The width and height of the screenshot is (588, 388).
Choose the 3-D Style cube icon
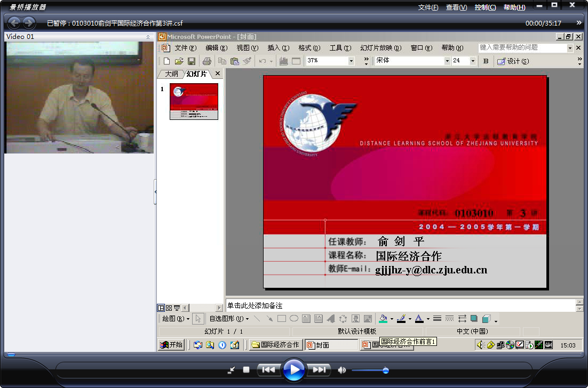[487, 319]
